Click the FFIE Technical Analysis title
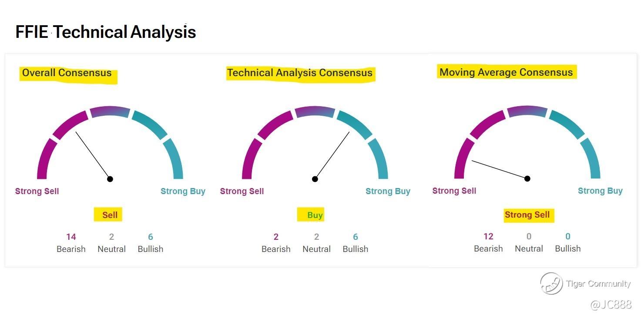 tap(106, 32)
